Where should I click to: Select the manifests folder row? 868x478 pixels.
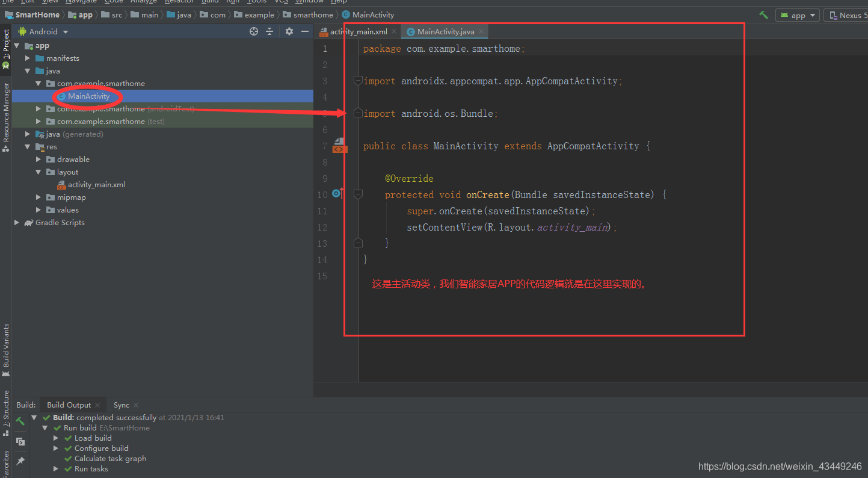pos(162,58)
